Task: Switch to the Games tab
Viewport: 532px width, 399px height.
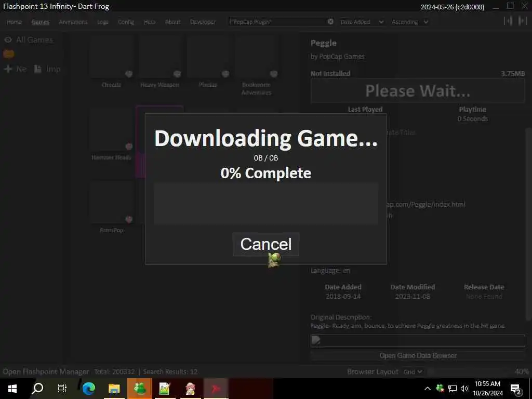Action: click(x=41, y=22)
